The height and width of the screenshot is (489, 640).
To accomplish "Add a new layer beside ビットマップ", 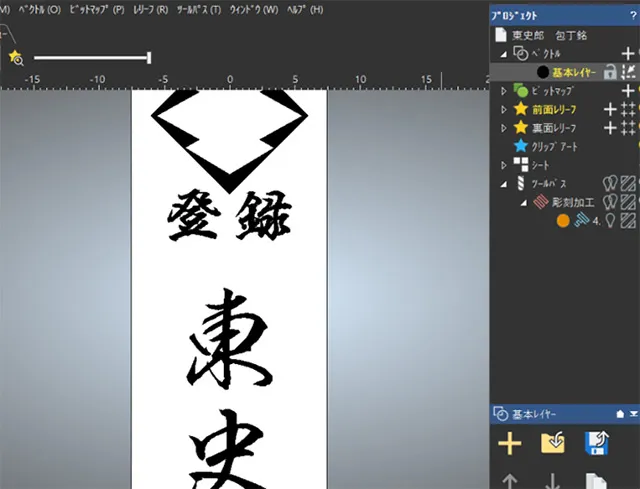I will [628, 91].
